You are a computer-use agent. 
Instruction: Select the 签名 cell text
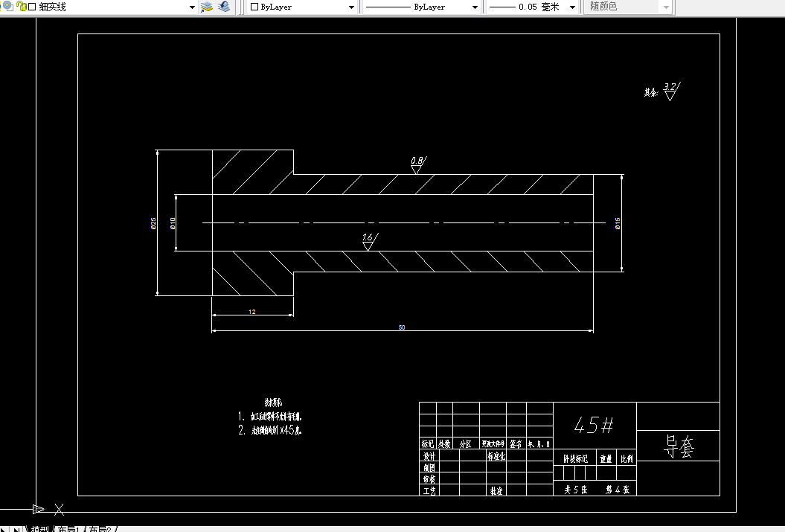tap(516, 443)
